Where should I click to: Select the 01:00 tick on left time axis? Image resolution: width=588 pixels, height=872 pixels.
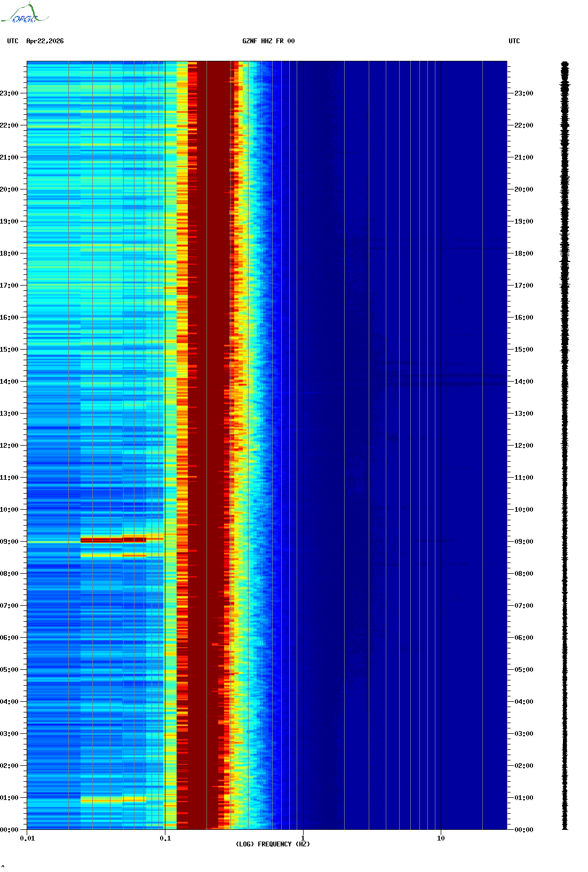point(10,798)
